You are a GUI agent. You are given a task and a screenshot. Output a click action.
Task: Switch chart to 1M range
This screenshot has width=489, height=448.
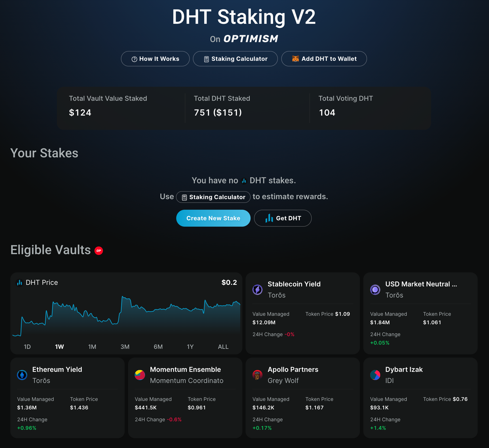point(92,347)
